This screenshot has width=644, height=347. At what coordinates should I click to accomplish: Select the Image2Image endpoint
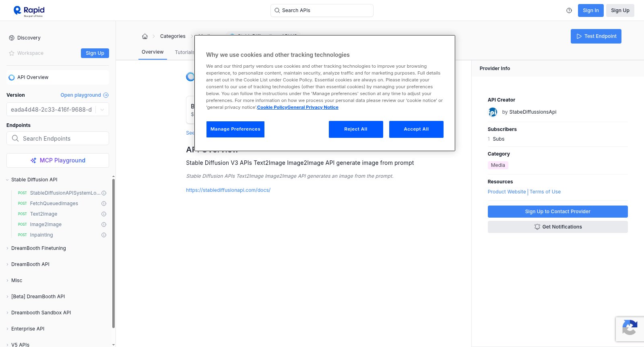[46, 224]
